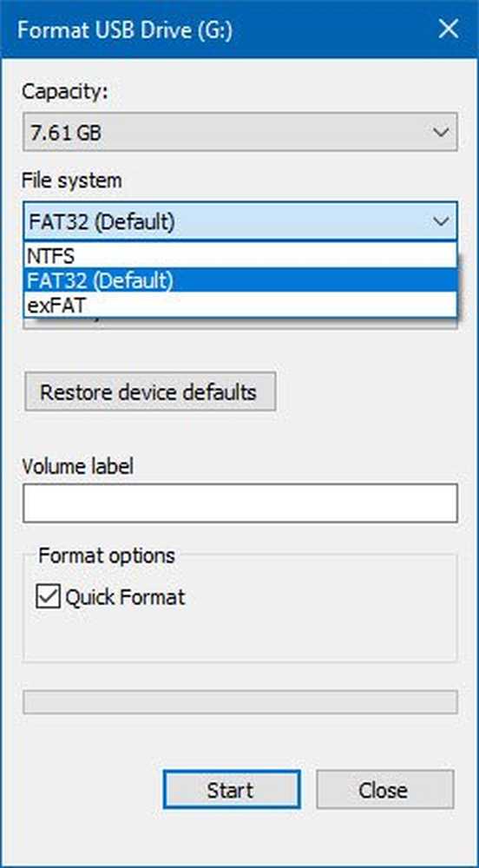Click the Format options group heading

coord(106,556)
